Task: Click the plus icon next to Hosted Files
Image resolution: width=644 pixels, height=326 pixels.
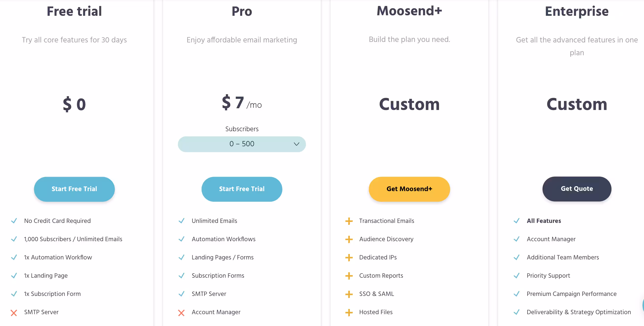Action: coord(349,312)
